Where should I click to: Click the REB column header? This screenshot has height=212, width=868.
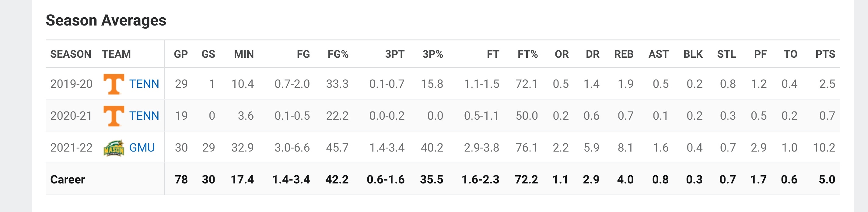point(624,54)
